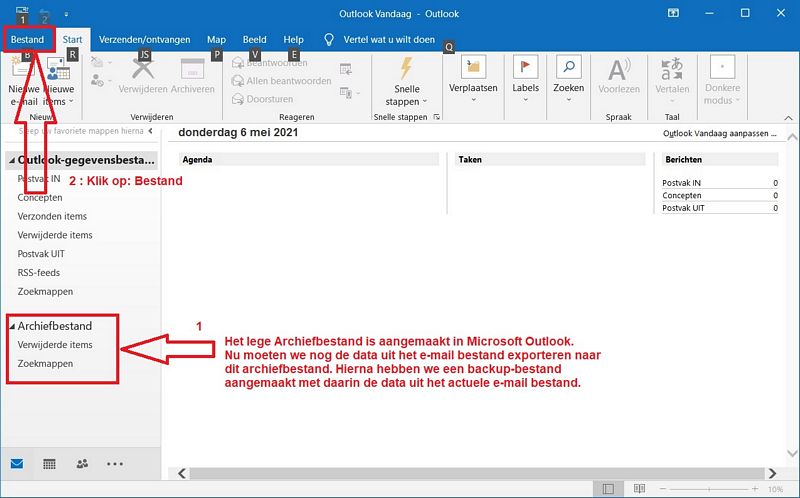The image size is (800, 498).
Task: Switch to normal view in status bar
Action: tap(608, 489)
